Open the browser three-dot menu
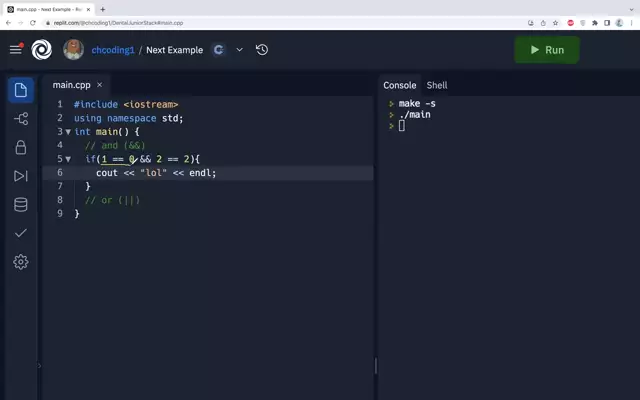 tap(631, 23)
